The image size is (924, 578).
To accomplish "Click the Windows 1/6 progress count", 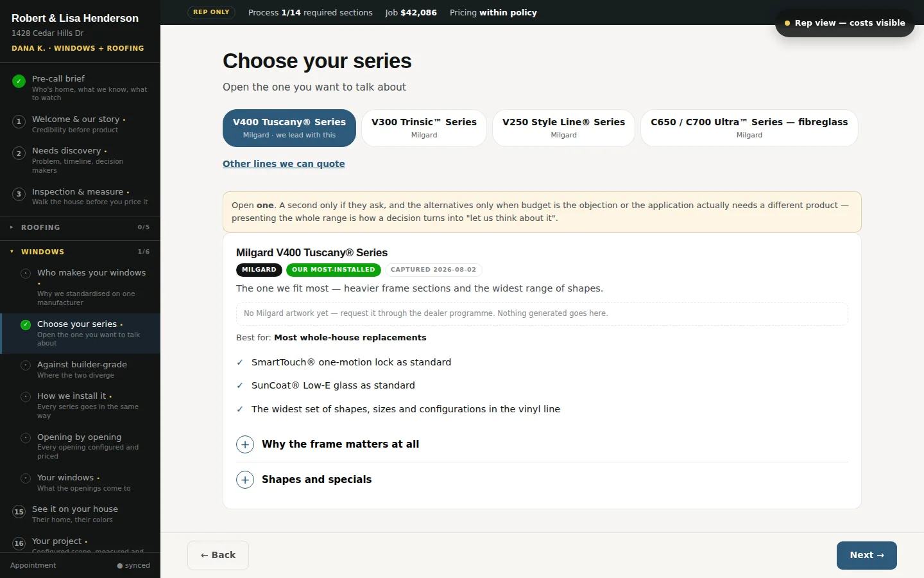I will (144, 252).
